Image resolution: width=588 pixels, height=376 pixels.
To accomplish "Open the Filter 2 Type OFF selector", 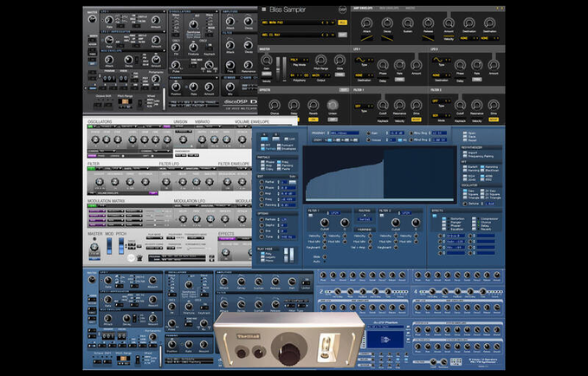I will pyautogui.click(x=442, y=101).
